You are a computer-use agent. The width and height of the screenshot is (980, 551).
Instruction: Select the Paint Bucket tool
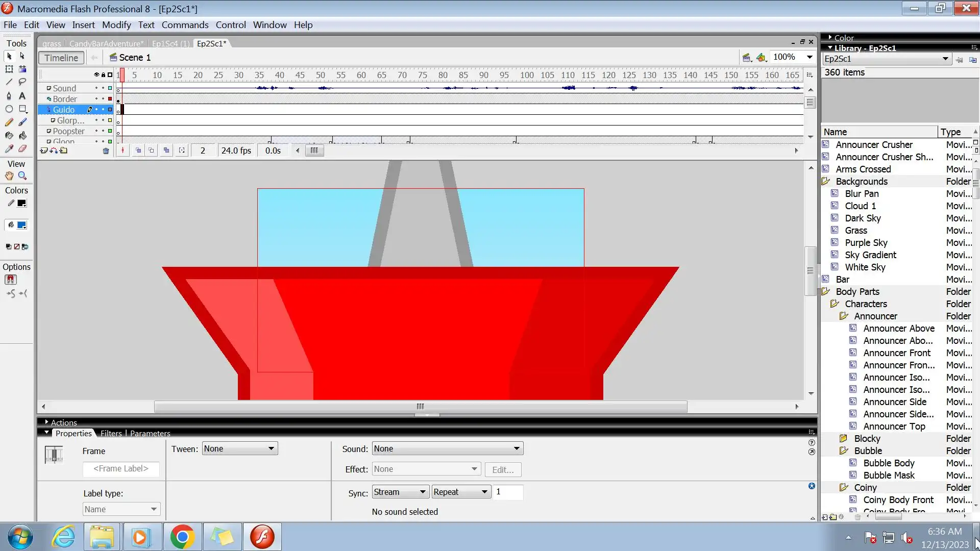coord(22,136)
